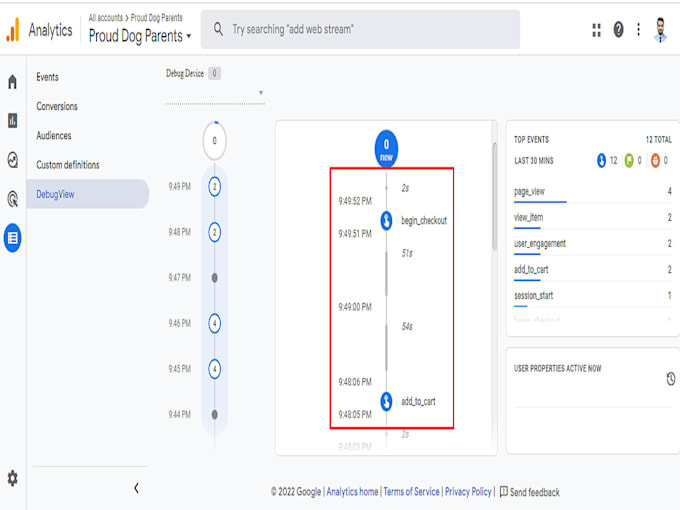This screenshot has height=510, width=680.
Task: Select Audiences in the configure menu
Action: [x=54, y=136]
